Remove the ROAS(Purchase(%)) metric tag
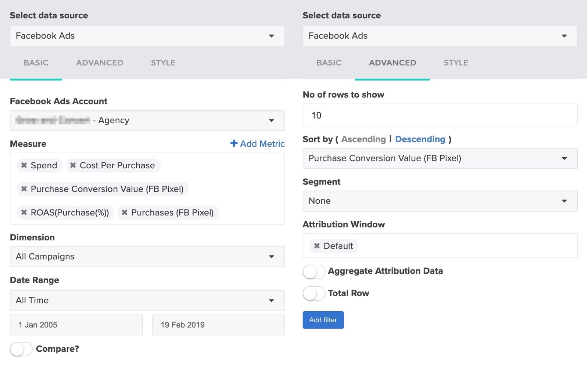The height and width of the screenshot is (376, 588). [x=24, y=212]
